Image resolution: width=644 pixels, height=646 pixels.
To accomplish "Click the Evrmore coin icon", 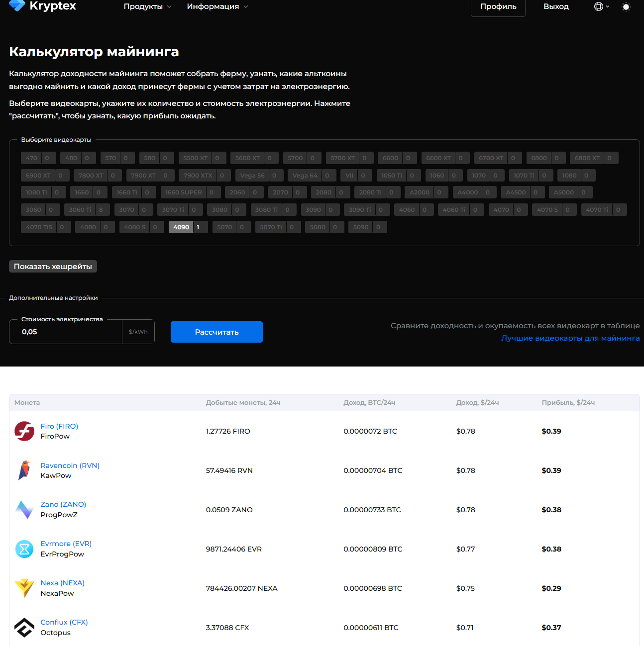I will tap(24, 549).
